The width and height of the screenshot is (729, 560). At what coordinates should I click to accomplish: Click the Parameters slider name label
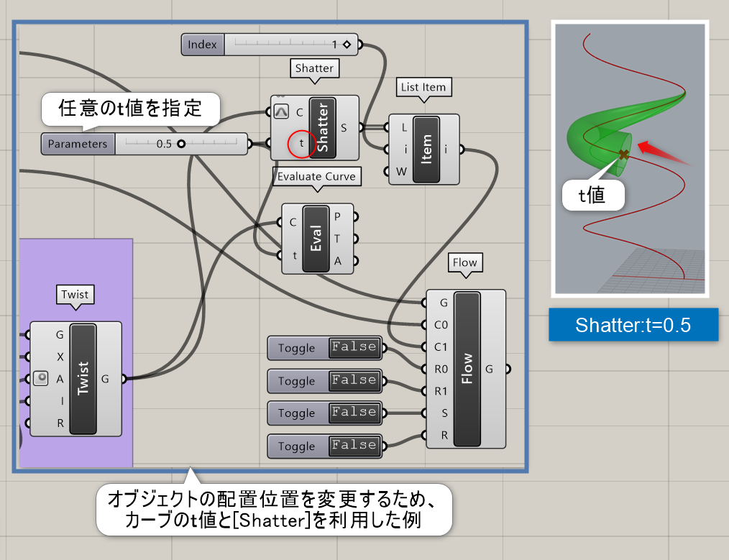(x=78, y=144)
